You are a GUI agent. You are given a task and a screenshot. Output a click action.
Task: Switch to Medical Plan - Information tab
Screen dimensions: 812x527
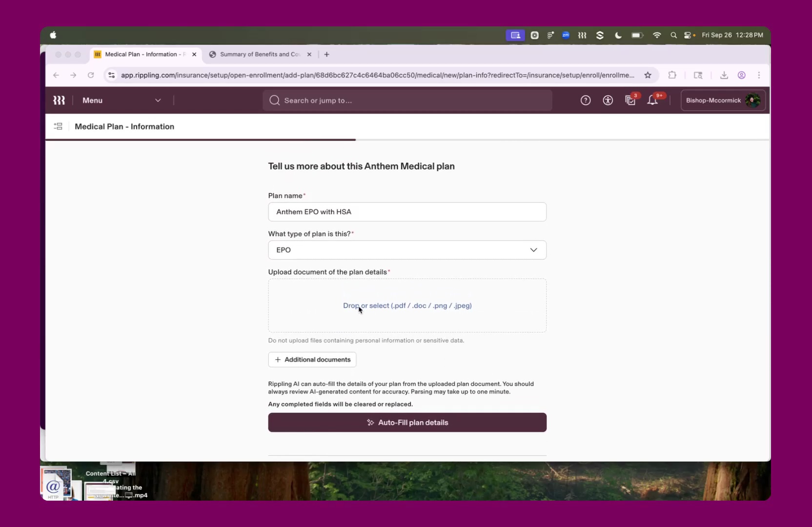tap(144, 54)
